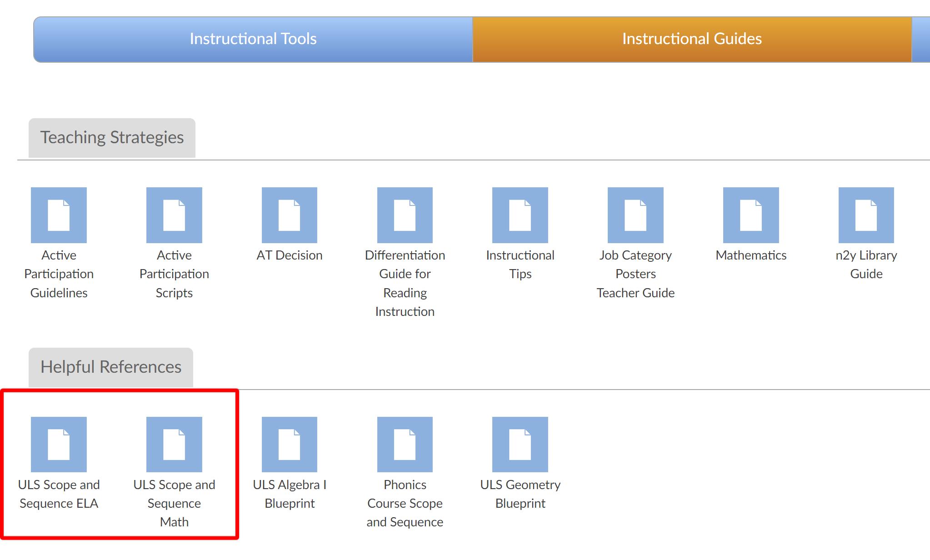Select the Teaching Strategies section header
This screenshot has width=930, height=560.
click(112, 138)
